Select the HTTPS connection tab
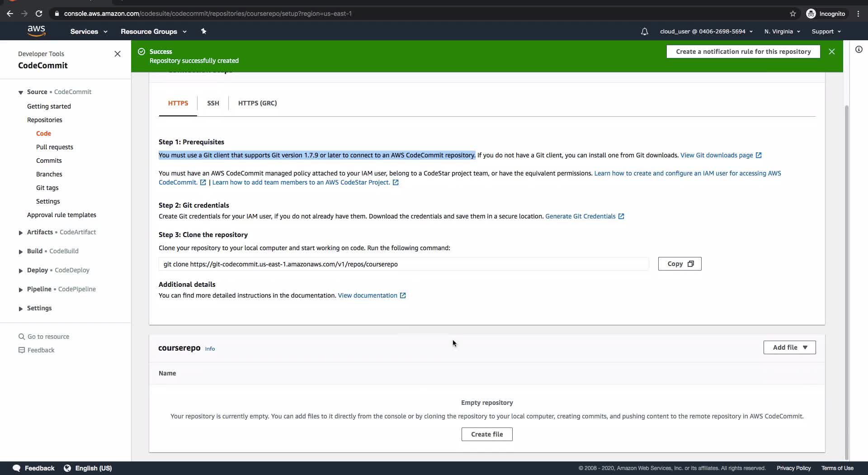Image resolution: width=868 pixels, height=475 pixels. [x=178, y=103]
